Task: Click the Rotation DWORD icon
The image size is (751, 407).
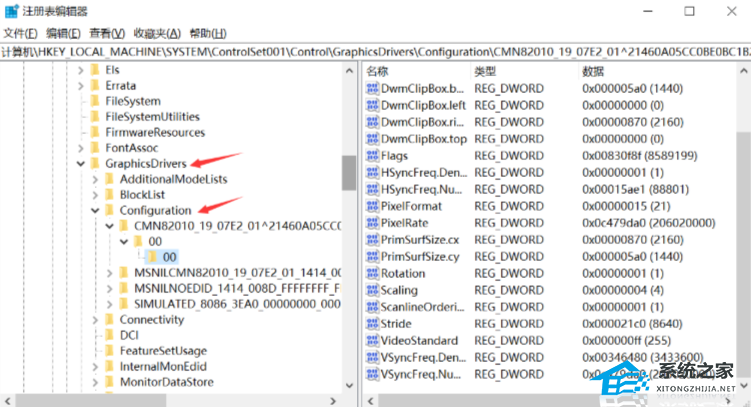Action: click(372, 273)
